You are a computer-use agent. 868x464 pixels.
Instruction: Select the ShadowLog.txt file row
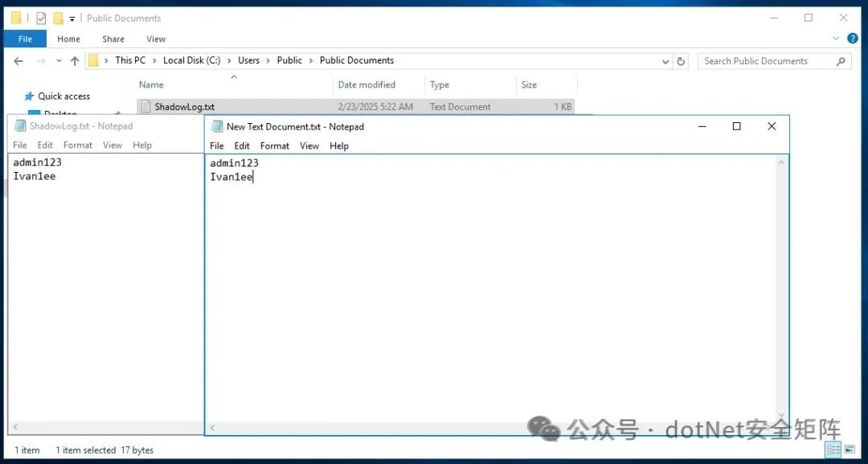355,107
